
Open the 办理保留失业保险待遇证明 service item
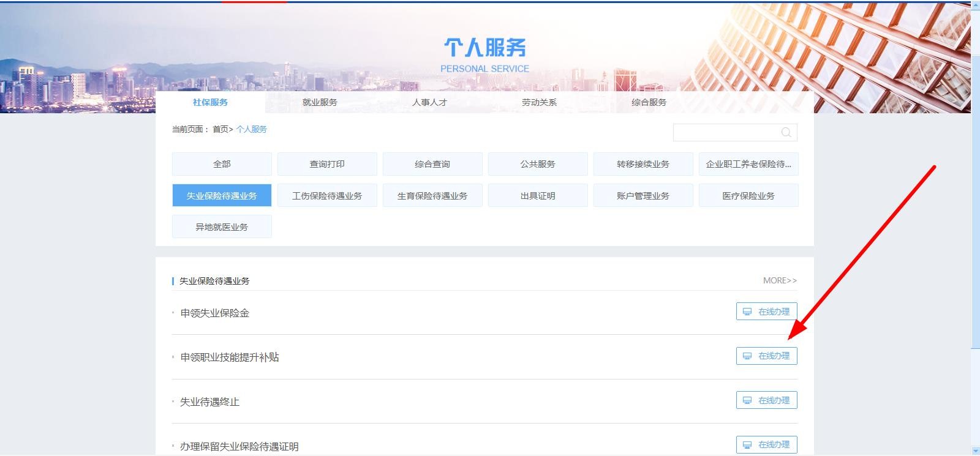[239, 447]
